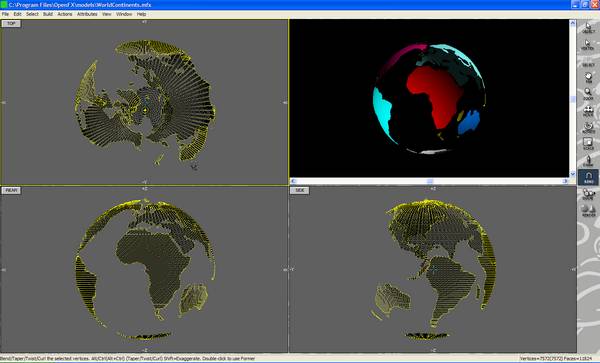The image size is (600, 363).
Task: Open the Actions menu
Action: pos(65,14)
